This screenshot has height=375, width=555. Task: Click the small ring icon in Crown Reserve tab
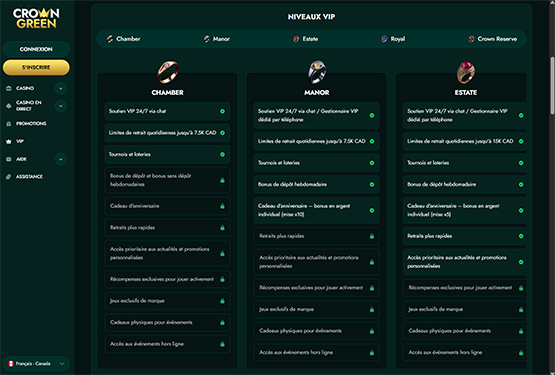pos(471,39)
